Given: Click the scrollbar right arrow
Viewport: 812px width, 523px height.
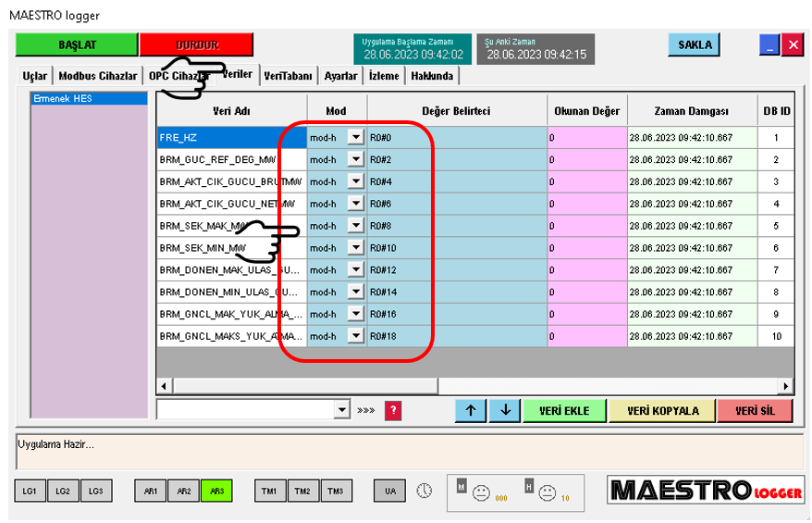Looking at the screenshot, I should click(785, 386).
